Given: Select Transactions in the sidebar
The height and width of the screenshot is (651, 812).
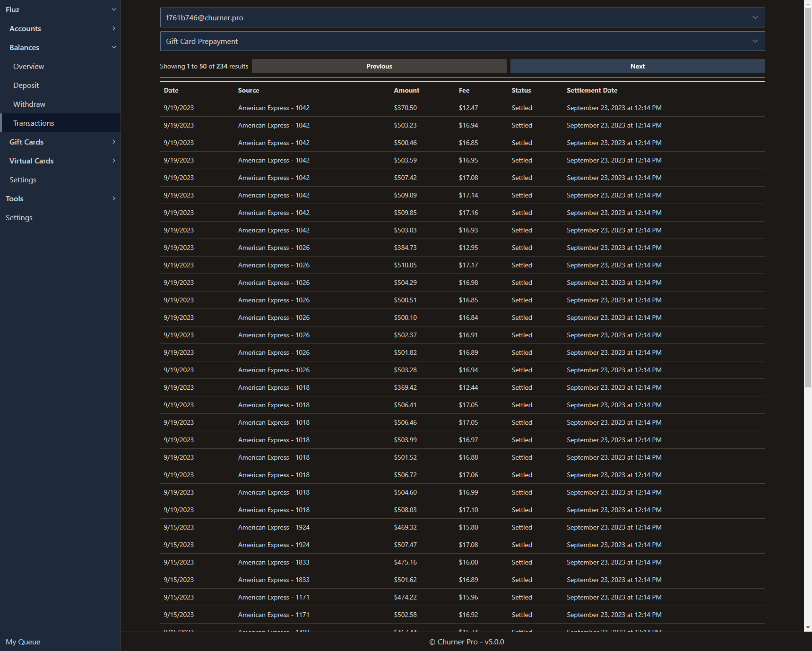Looking at the screenshot, I should tap(34, 123).
